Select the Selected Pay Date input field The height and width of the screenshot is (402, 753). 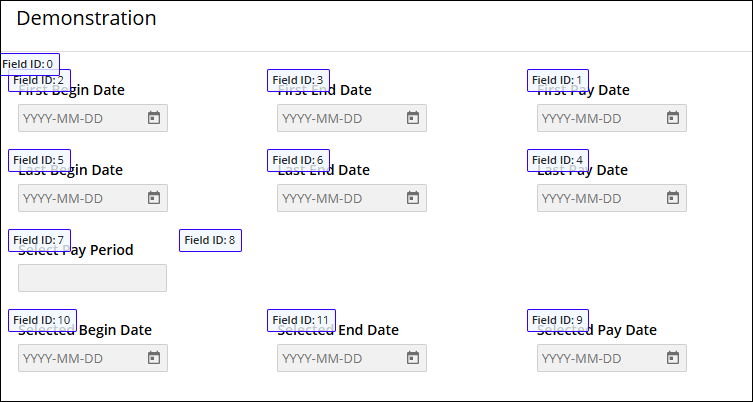[597, 358]
